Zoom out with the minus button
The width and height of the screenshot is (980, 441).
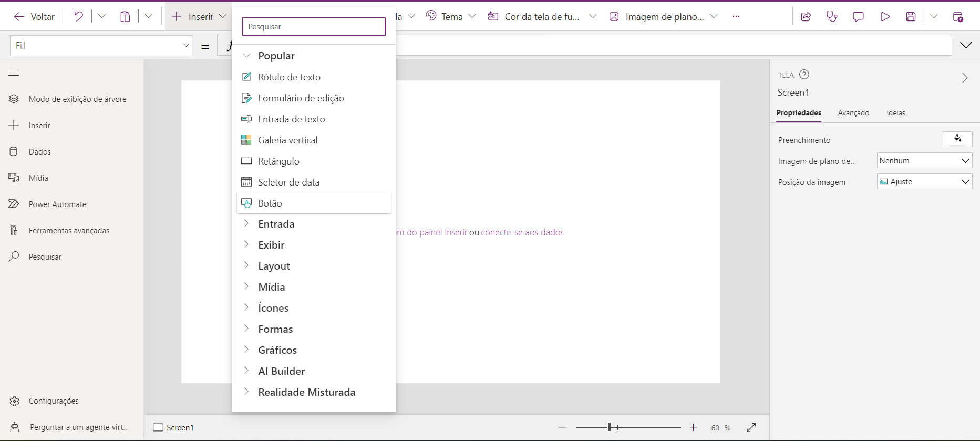coord(562,427)
